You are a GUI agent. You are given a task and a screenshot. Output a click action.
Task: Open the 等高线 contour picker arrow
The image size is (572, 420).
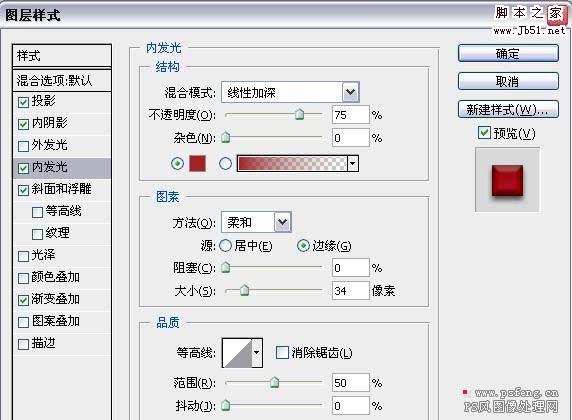tap(257, 352)
